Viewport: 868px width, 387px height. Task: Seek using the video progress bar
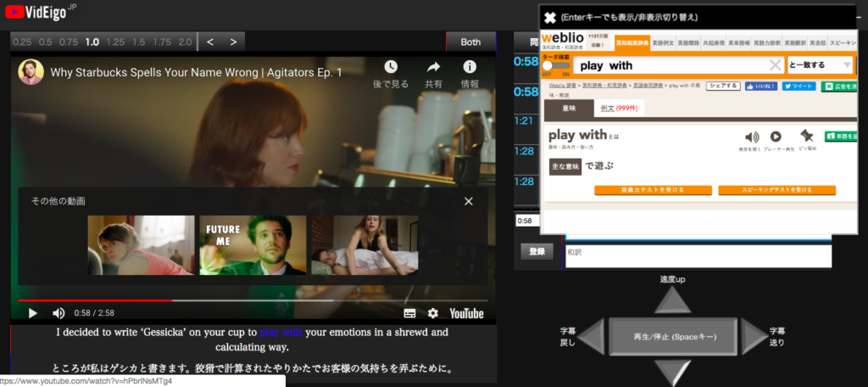point(251,300)
